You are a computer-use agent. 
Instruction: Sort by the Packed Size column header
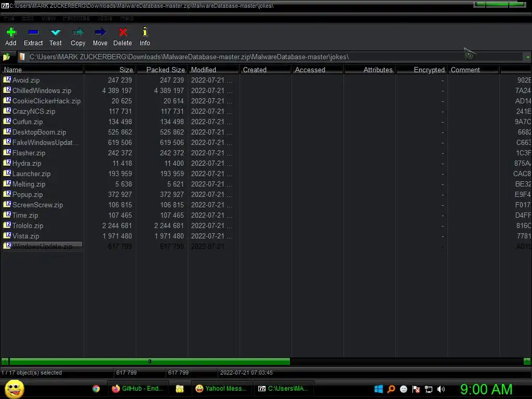point(162,70)
